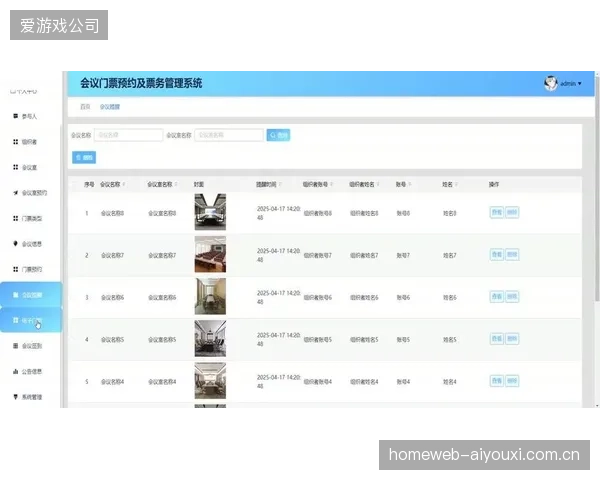Sort by the 姓名 column arrows
This screenshot has height=480, width=600.
457,184
